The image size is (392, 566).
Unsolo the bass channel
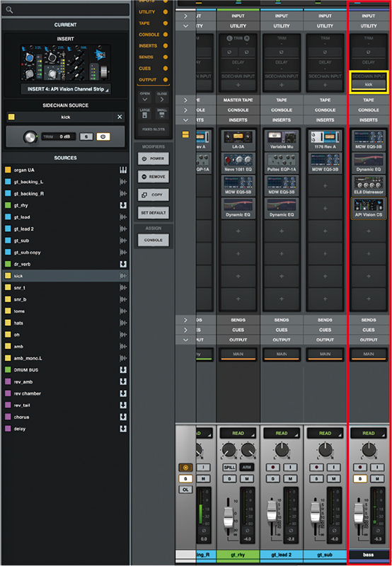tap(360, 479)
